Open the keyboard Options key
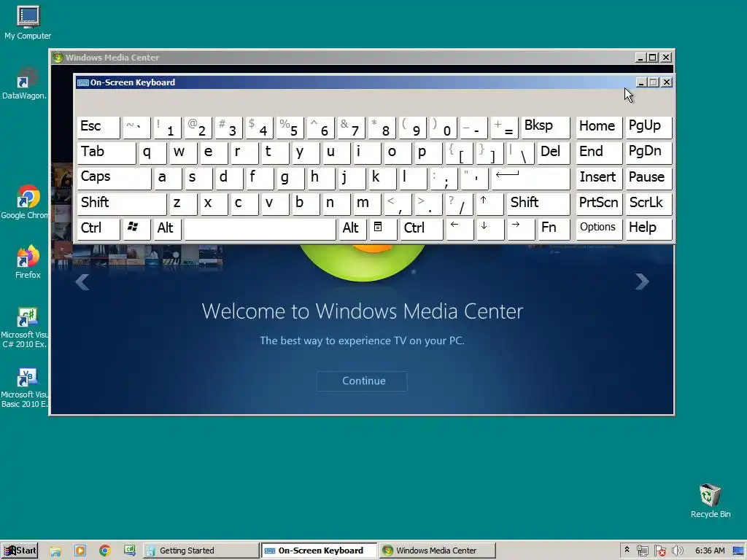This screenshot has height=560, width=747. [600, 229]
